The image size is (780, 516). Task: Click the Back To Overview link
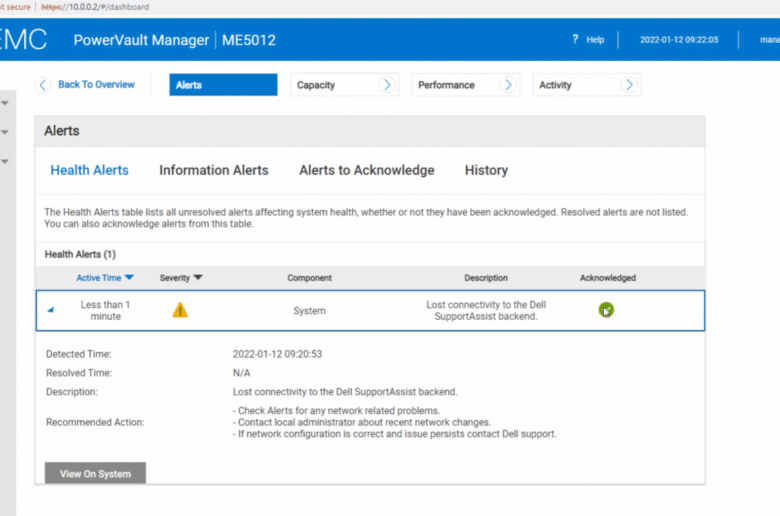[97, 85]
